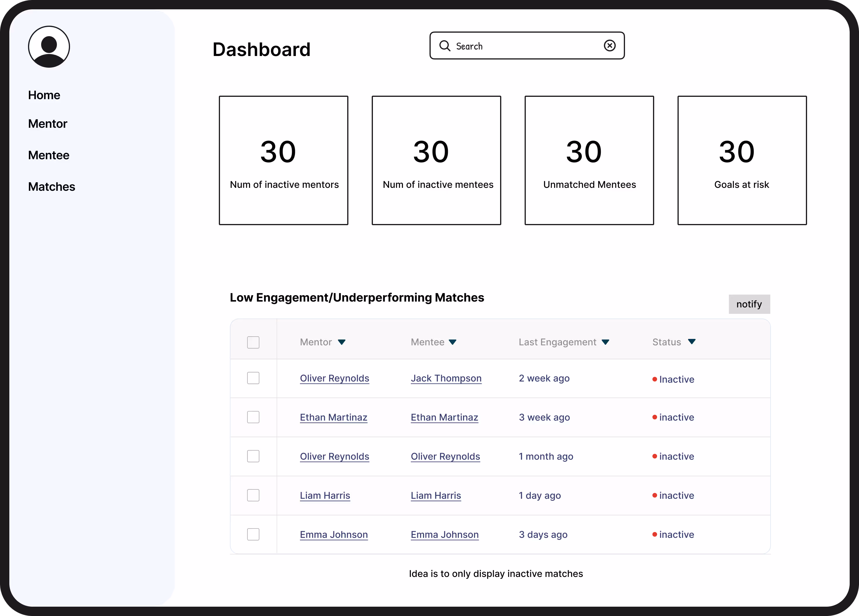Open the Matches sidebar item
Screen dimensions: 859x616
52,187
